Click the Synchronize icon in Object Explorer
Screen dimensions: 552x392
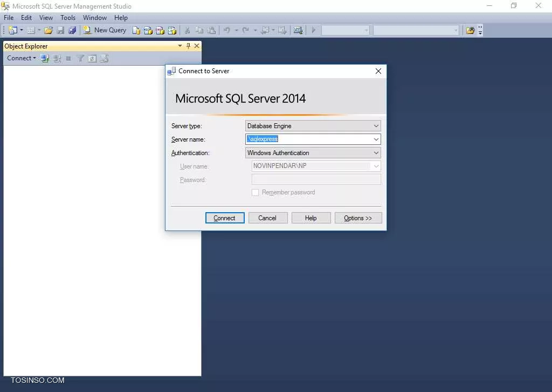(104, 59)
